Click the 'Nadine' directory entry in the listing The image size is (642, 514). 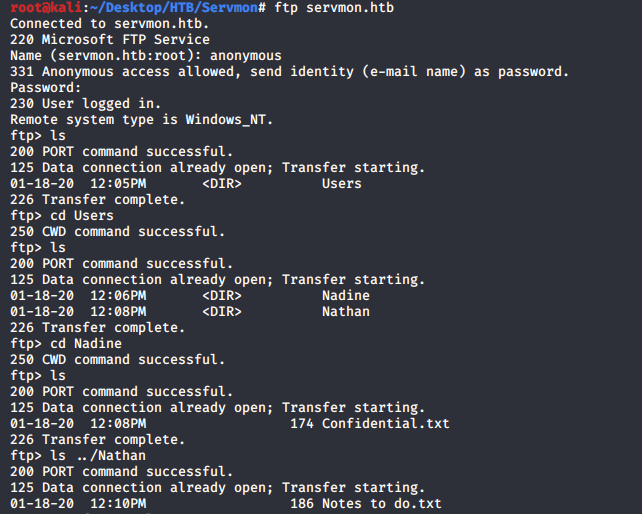pos(346,295)
